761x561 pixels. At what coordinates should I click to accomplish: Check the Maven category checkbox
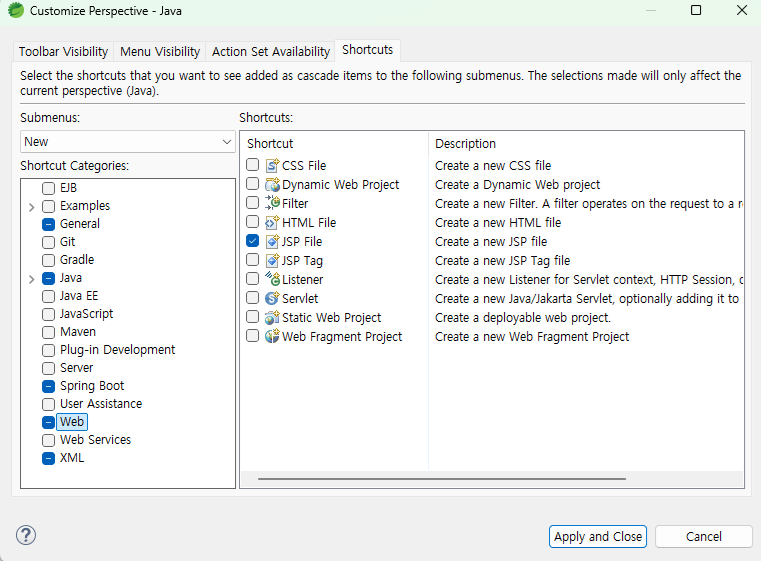coord(49,332)
